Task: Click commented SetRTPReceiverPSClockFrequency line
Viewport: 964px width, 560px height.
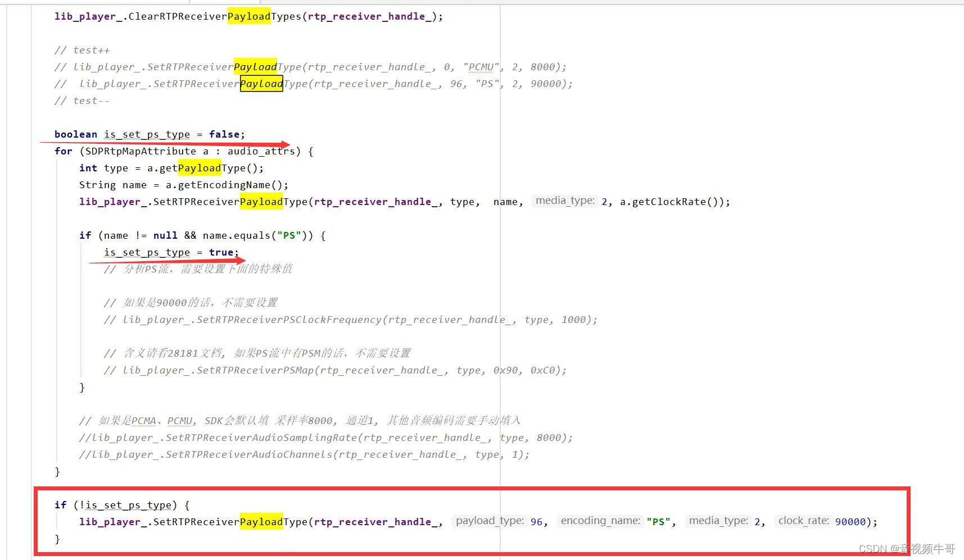Action: click(350, 320)
